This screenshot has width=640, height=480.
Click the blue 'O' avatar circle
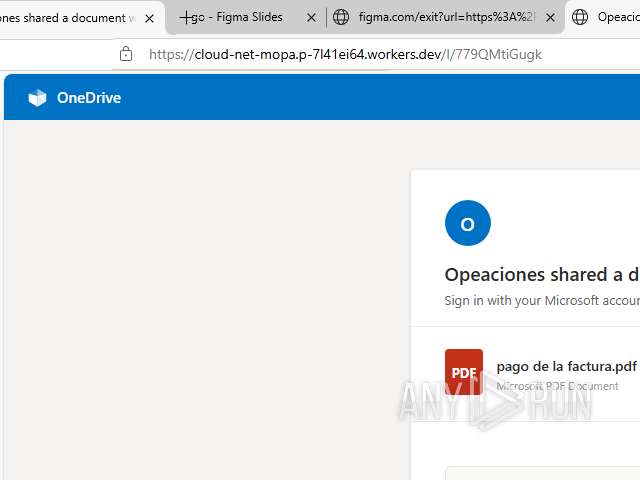468,223
